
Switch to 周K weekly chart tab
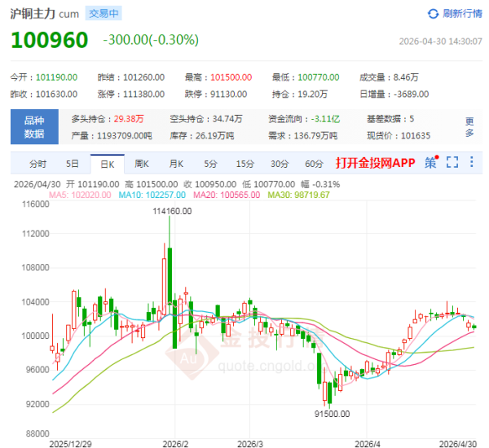pos(142,164)
